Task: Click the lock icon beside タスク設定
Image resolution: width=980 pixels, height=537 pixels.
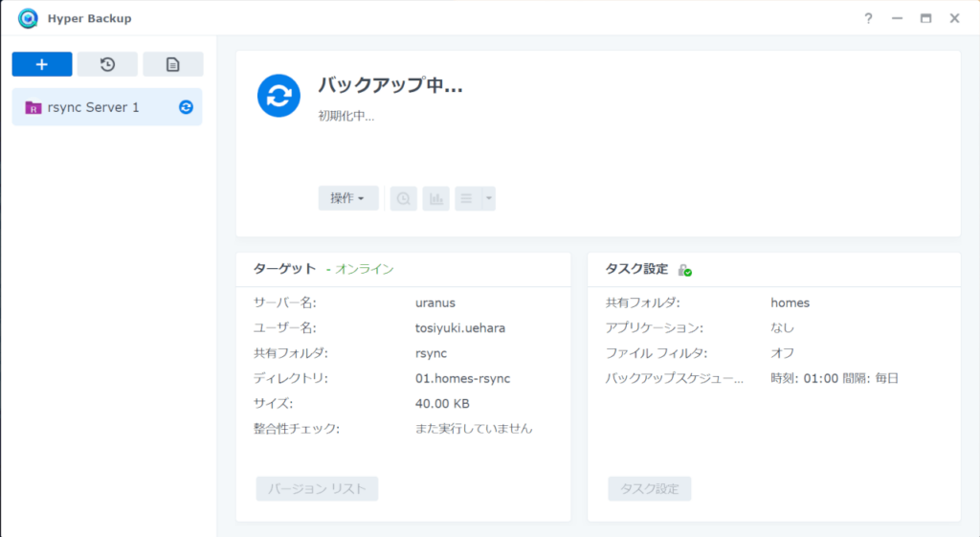Action: pos(684,269)
